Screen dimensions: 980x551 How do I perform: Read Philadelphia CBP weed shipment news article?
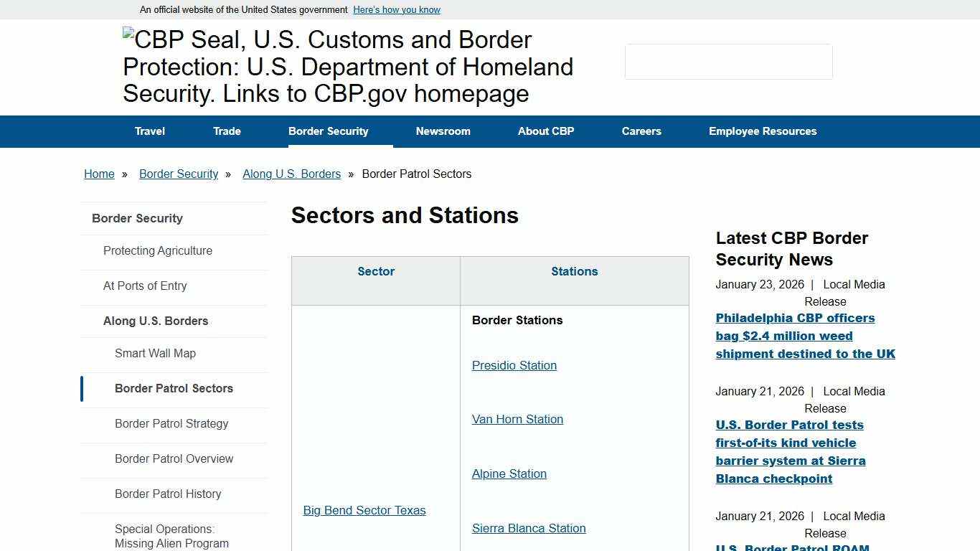[805, 336]
